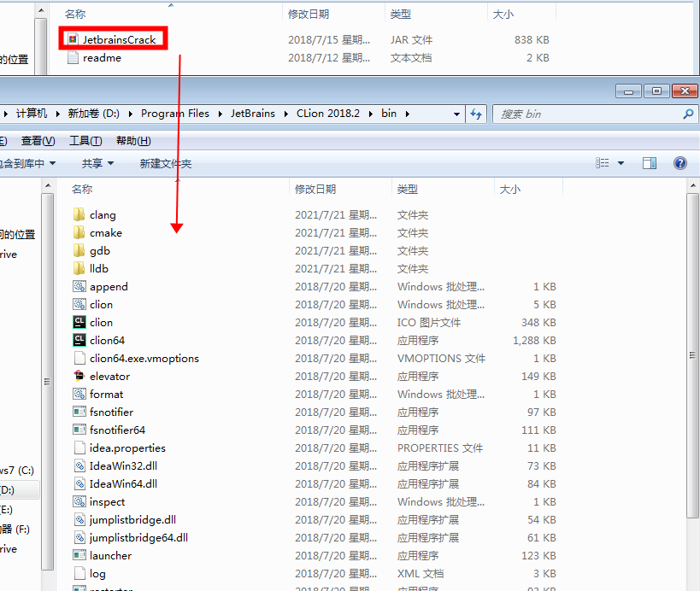The width and height of the screenshot is (700, 591).
Task: Click the clion64 application icon
Action: [79, 340]
